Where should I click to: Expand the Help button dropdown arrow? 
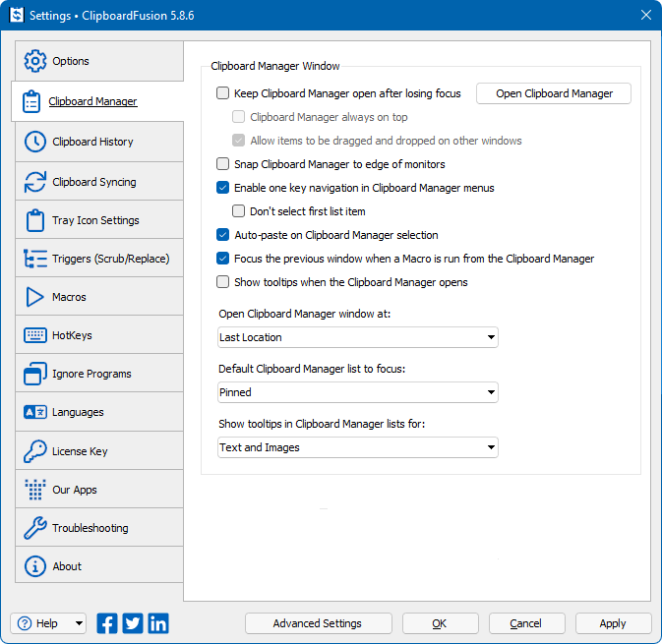[79, 623]
